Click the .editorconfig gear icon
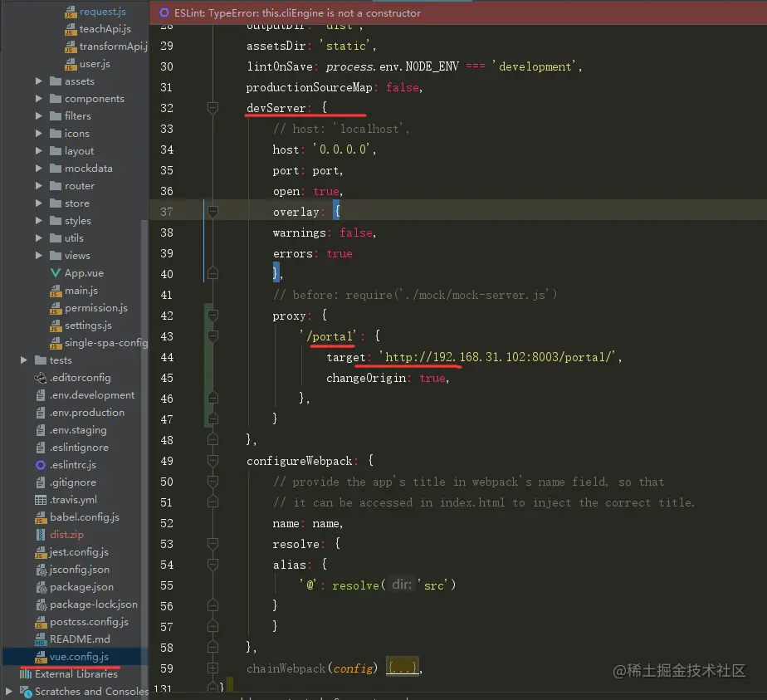The image size is (767, 700). (x=41, y=378)
